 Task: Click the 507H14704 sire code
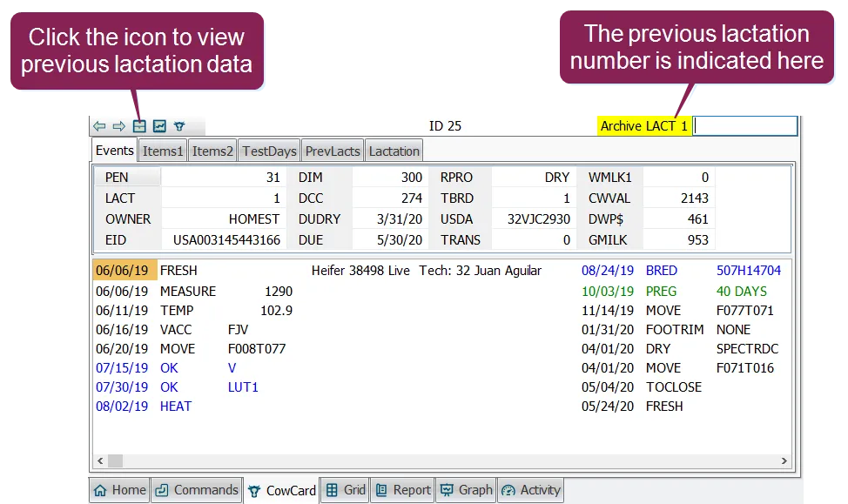pyautogui.click(x=749, y=271)
